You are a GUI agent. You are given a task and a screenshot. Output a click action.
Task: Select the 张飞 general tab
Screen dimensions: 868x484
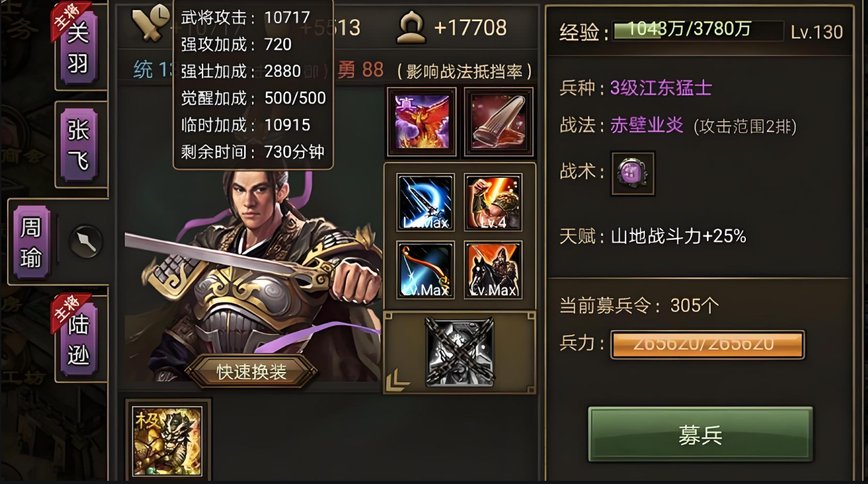79,144
